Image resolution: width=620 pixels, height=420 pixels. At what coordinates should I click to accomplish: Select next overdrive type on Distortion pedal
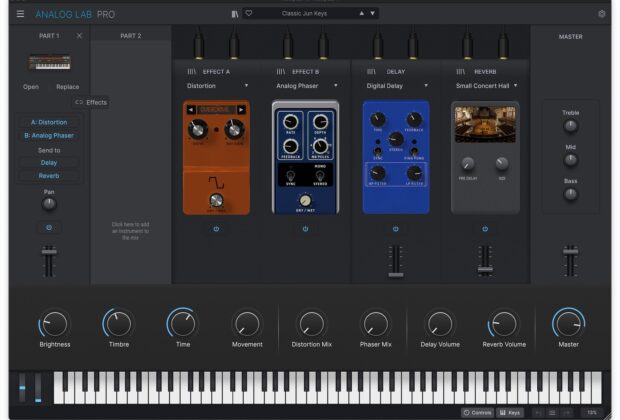coord(241,110)
